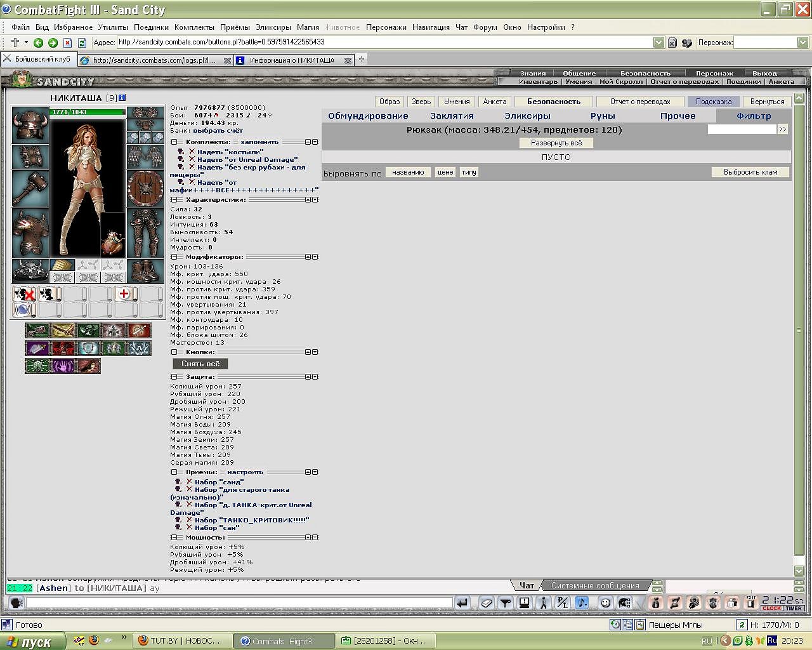Click the green back arrow button

pyautogui.click(x=38, y=43)
